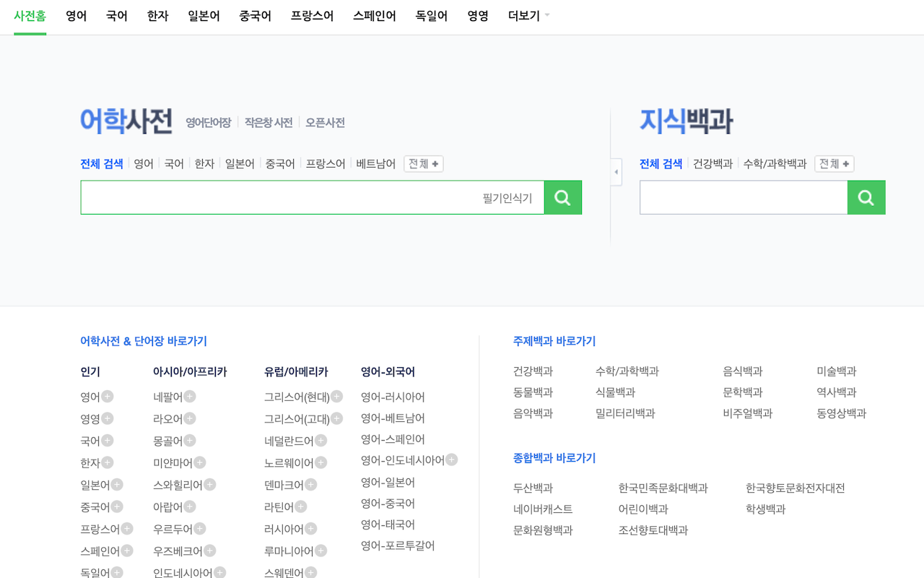Image resolution: width=924 pixels, height=578 pixels.
Task: Click plus icon next to 우즈베크어
Action: (210, 550)
